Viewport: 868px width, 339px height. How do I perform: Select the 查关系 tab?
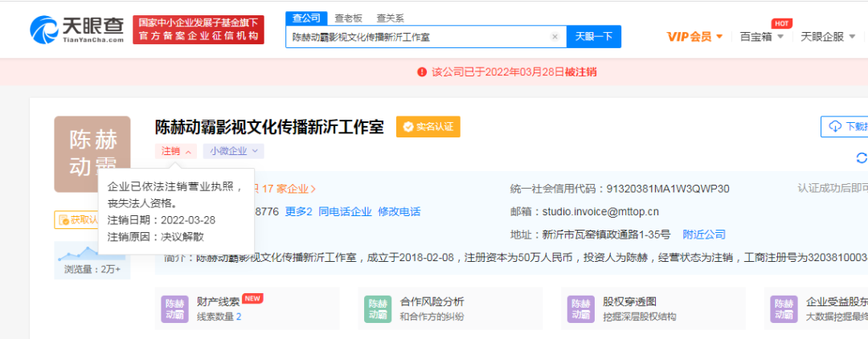391,18
